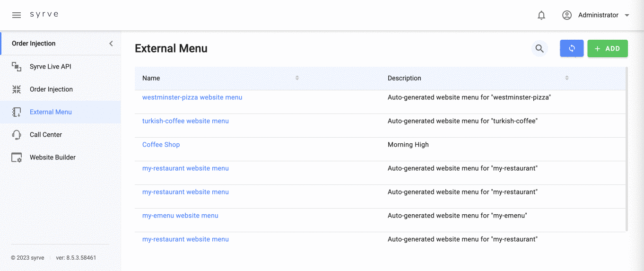
Task: Open the Coffee Shop menu link
Action: tap(161, 145)
